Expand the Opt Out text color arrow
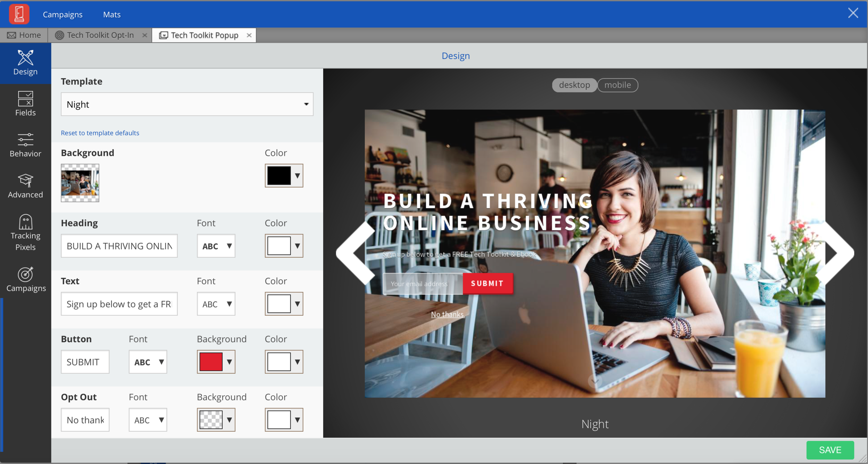 click(298, 420)
